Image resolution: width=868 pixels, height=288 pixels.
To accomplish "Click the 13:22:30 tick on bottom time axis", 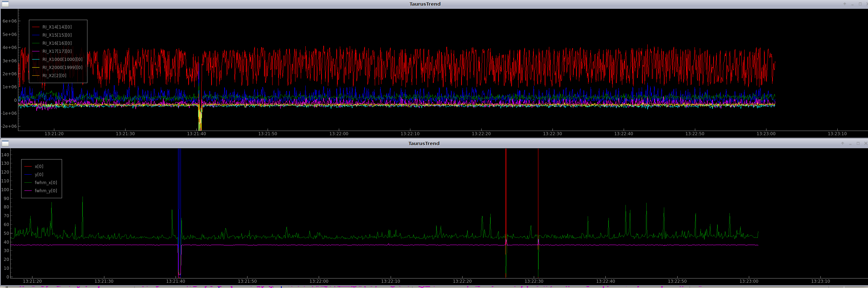I will 534,281.
